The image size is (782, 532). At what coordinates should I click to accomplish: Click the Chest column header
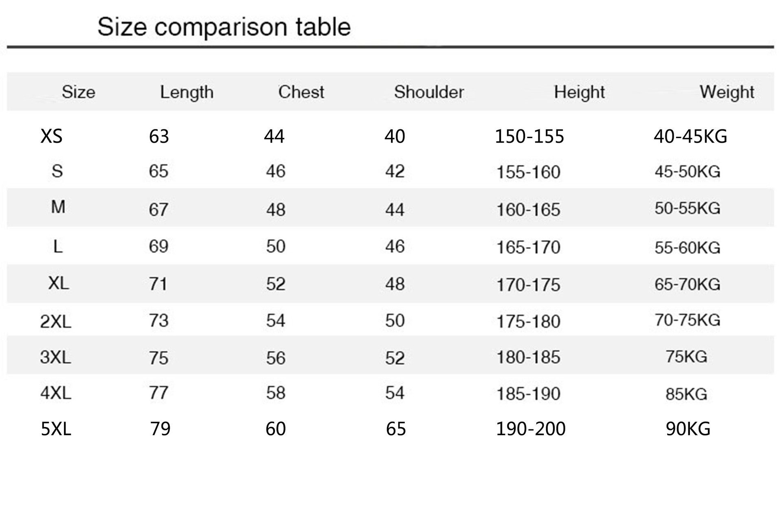coord(301,92)
